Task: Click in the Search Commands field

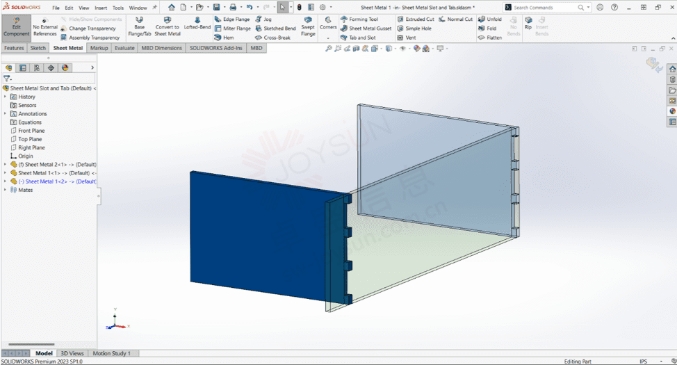Action: (x=544, y=8)
